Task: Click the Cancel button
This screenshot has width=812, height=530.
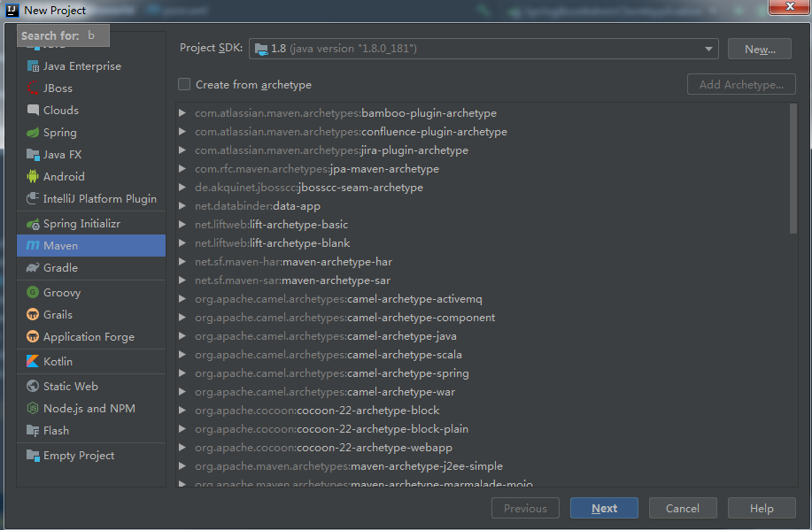Action: (x=683, y=508)
